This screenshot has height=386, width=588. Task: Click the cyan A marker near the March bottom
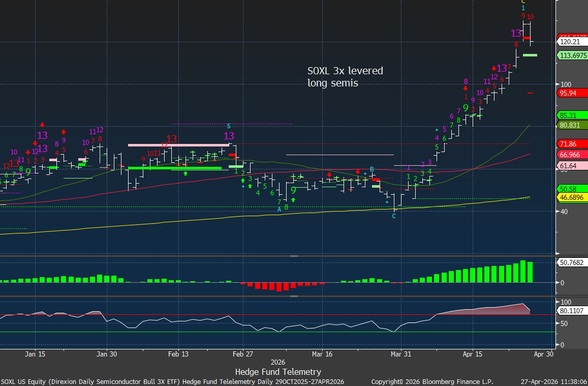279,209
